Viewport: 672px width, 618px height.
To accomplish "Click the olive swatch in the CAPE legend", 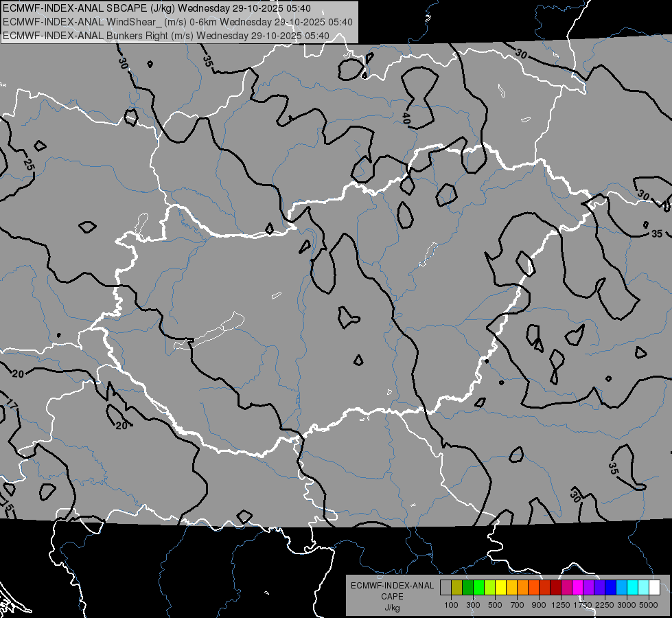I will (x=457, y=588).
